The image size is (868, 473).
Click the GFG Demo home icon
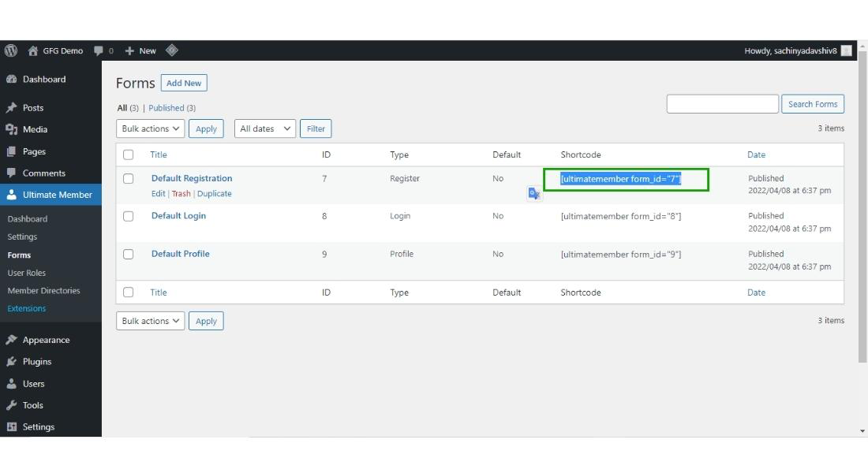33,50
